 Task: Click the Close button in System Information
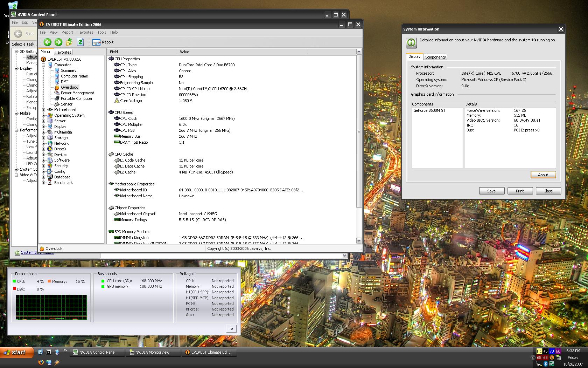[548, 191]
